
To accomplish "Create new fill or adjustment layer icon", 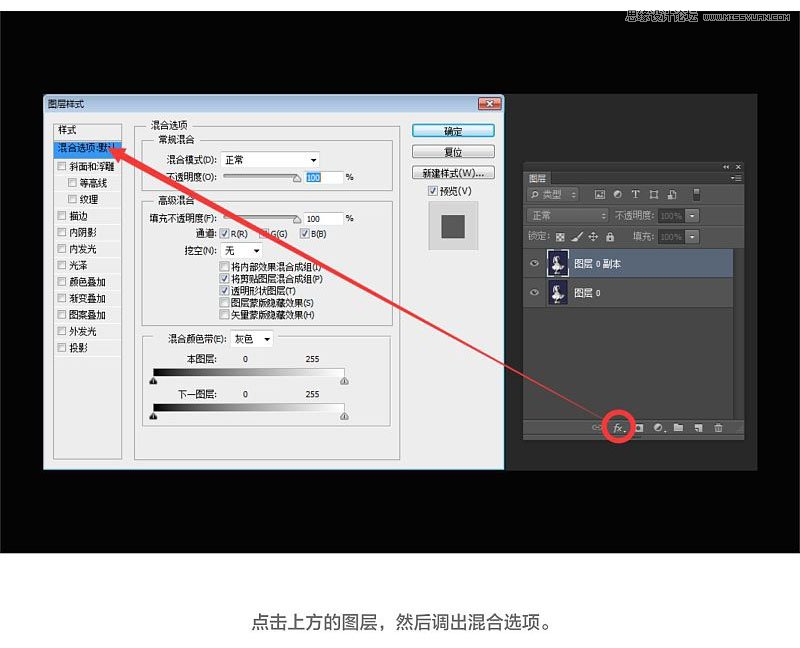I will pyautogui.click(x=659, y=428).
